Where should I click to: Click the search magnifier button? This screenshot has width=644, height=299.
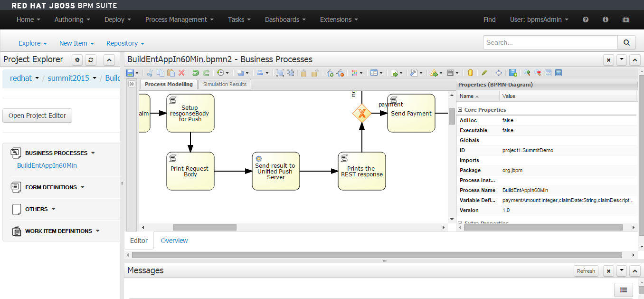point(626,42)
